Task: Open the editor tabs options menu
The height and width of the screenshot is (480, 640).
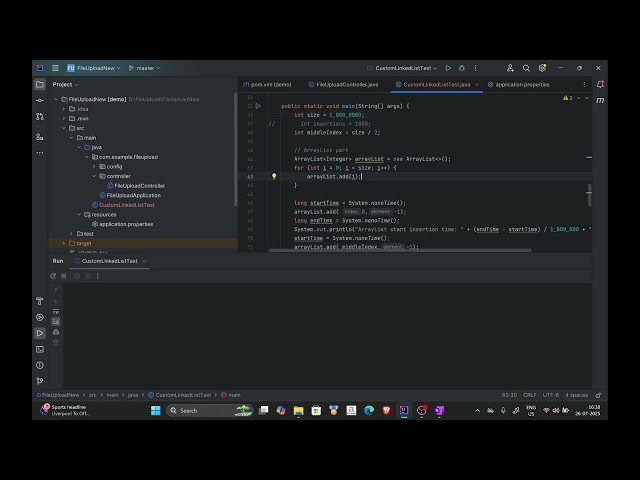Action: coord(584,84)
